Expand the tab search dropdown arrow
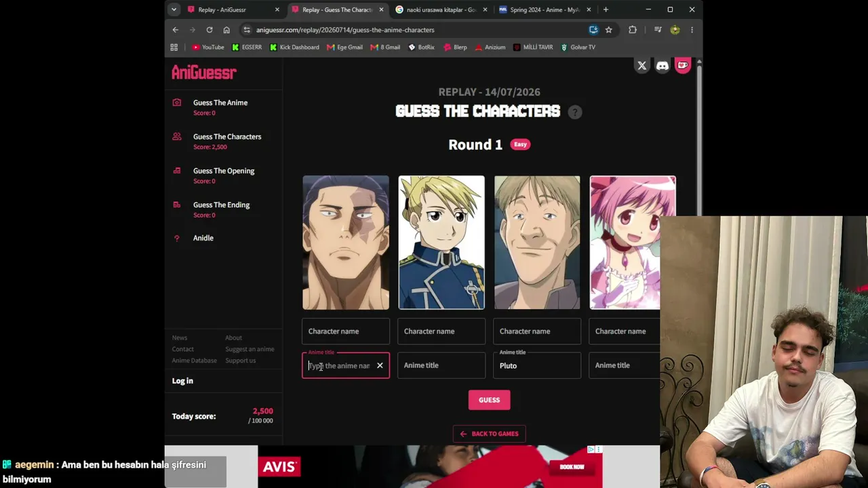Screen dimensions: 868x488 (174, 9)
